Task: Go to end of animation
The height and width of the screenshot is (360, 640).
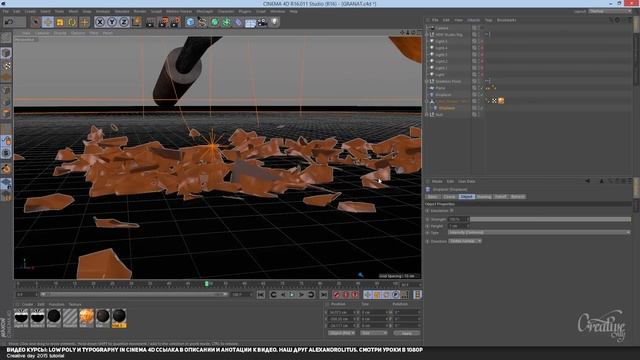Action: coord(324,295)
